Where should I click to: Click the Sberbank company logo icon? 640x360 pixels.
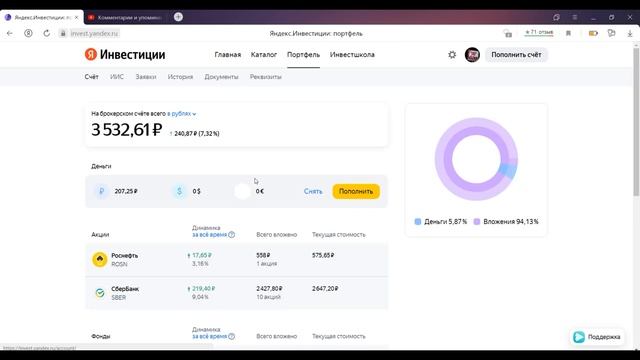[100, 293]
